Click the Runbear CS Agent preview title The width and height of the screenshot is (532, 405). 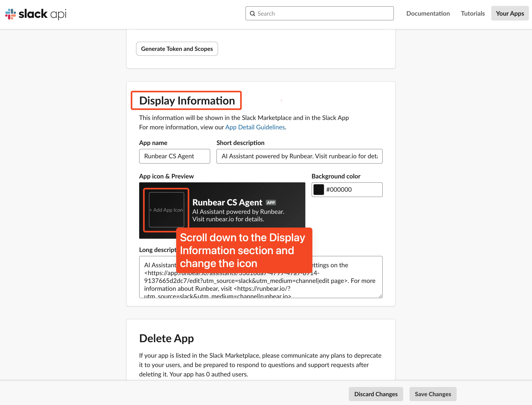(227, 202)
